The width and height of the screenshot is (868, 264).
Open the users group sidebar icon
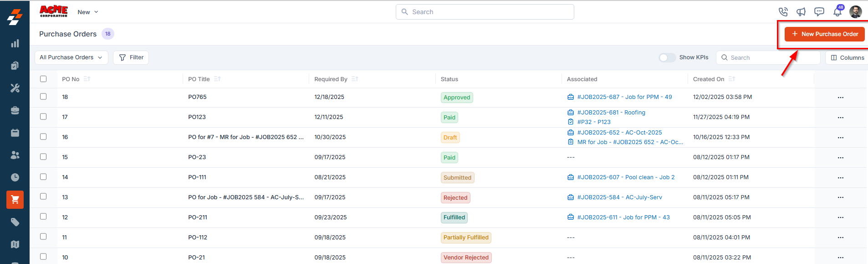coord(15,155)
